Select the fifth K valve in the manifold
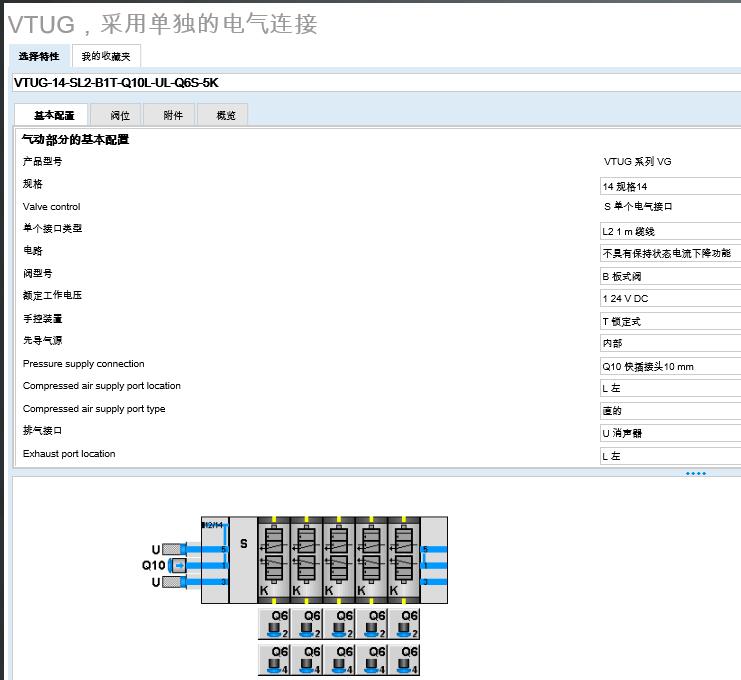741x680 pixels. coord(404,560)
